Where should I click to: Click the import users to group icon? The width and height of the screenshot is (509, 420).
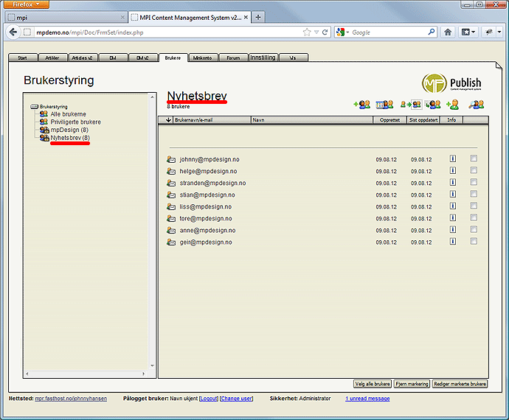coord(433,105)
